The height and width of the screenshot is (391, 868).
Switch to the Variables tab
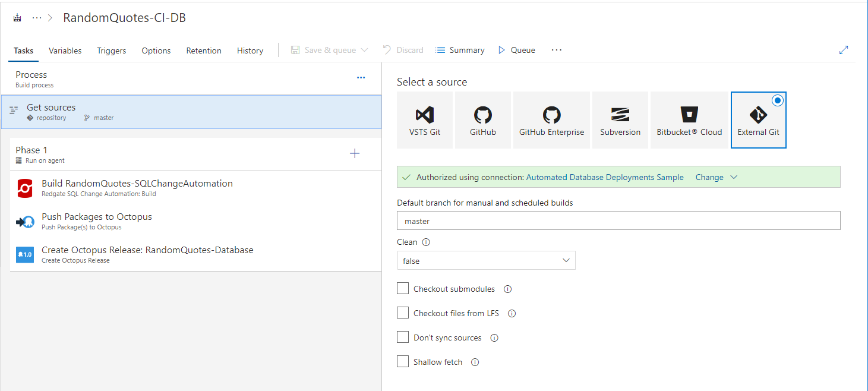pos(65,51)
